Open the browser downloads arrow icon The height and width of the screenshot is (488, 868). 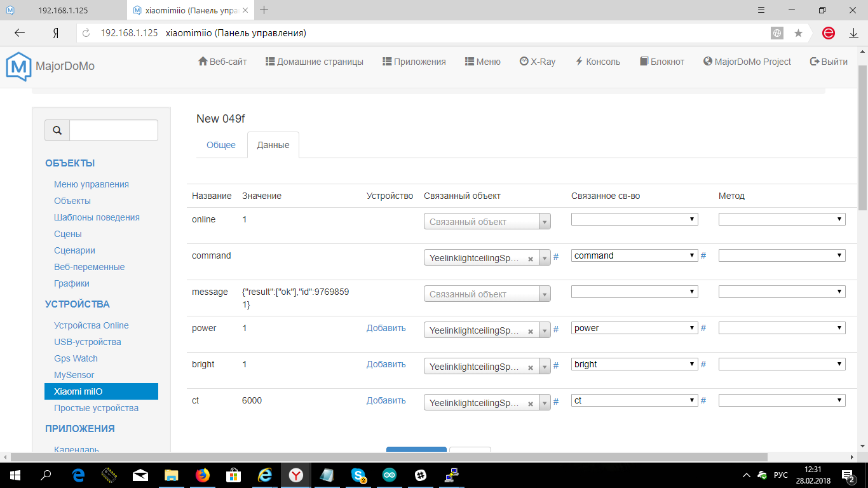coord(853,33)
